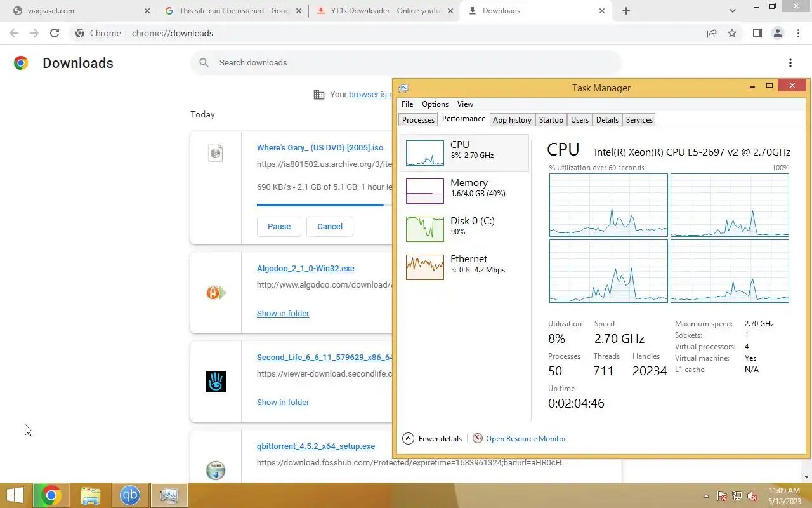The image size is (812, 508).
Task: Close the viagraset.com tab
Action: tap(147, 11)
